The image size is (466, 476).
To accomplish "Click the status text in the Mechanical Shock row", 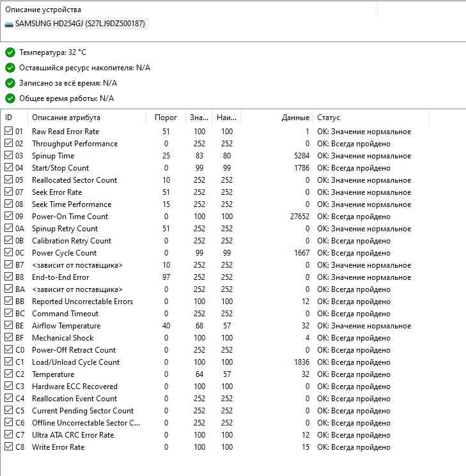I will 353,338.
